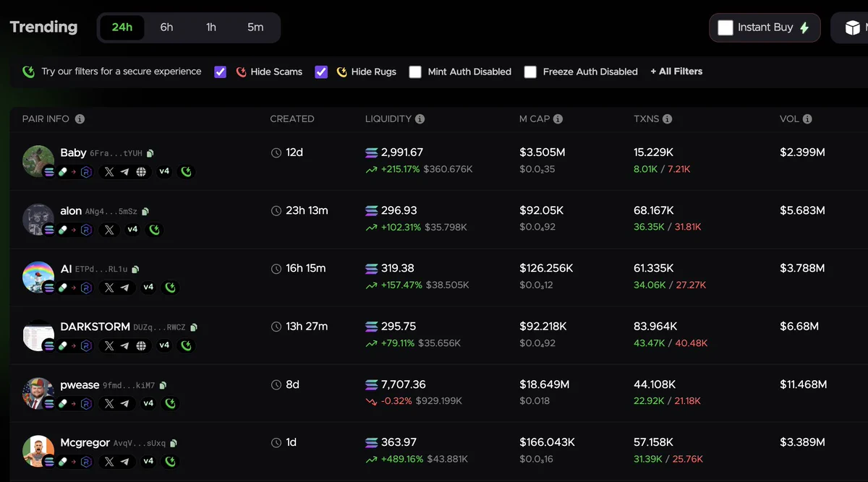Open Baby's X (Twitter) link
The image size is (868, 482).
[x=109, y=172]
